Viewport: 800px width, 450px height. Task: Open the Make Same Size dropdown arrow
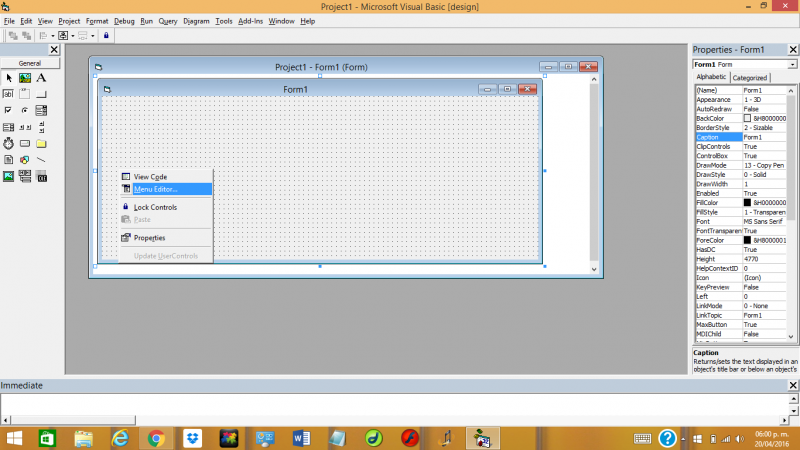(92, 36)
